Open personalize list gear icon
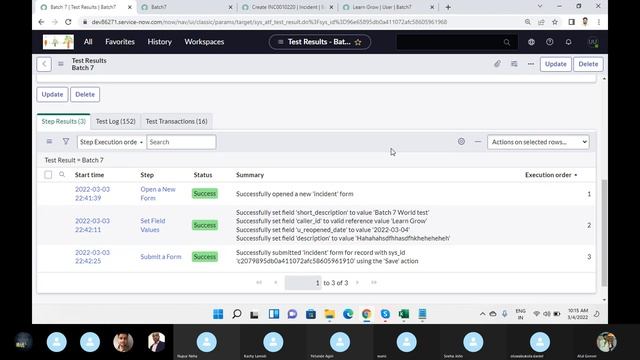640x360 pixels. (461, 142)
